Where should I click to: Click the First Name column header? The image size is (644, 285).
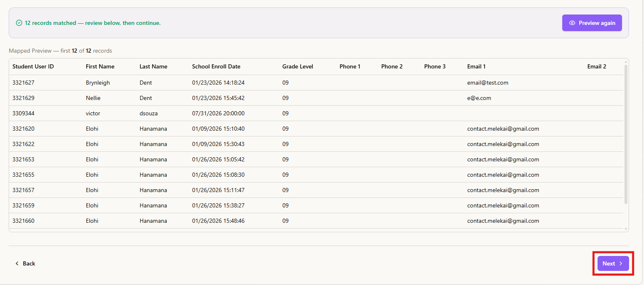pos(100,66)
